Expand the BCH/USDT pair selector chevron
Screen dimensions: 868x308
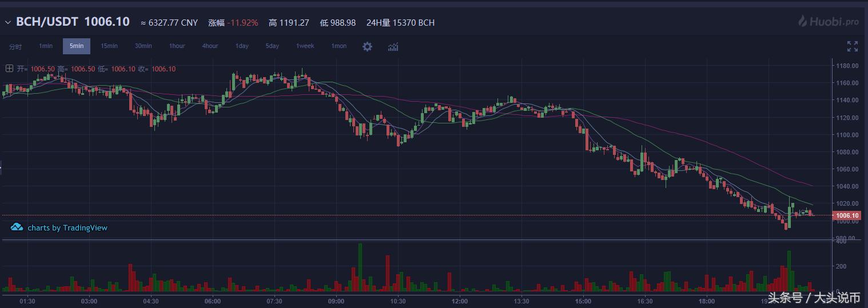pyautogui.click(x=8, y=22)
